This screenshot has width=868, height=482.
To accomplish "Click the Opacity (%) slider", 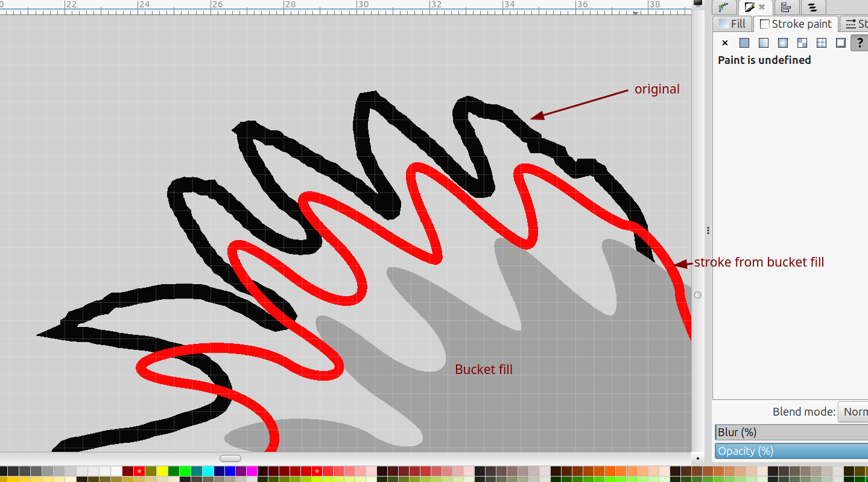I will (x=791, y=451).
